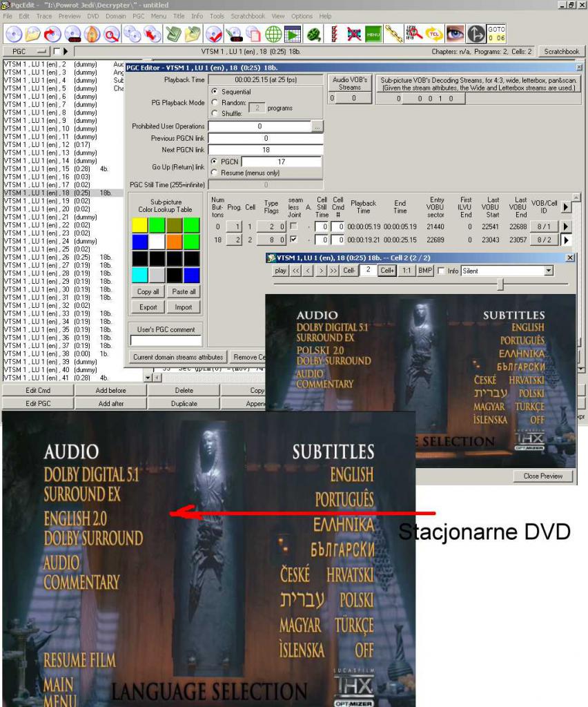The height and width of the screenshot is (707, 588).
Task: Enable the Info checkbox in preview window
Action: click(442, 271)
